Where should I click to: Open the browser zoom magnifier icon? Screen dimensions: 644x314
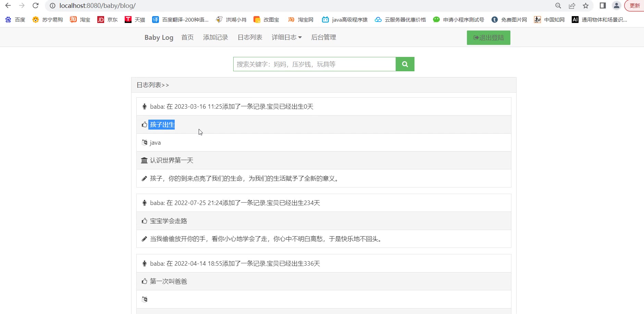pos(558,5)
